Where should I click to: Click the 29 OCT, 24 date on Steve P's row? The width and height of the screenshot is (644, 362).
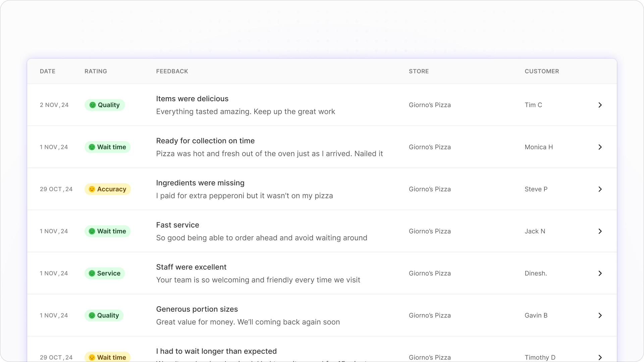56,189
